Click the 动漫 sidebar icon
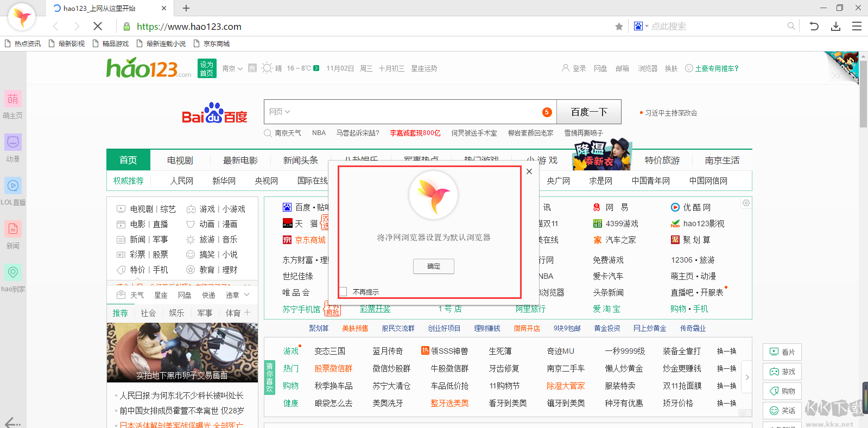Image resolution: width=868 pixels, height=428 pixels. (13, 142)
